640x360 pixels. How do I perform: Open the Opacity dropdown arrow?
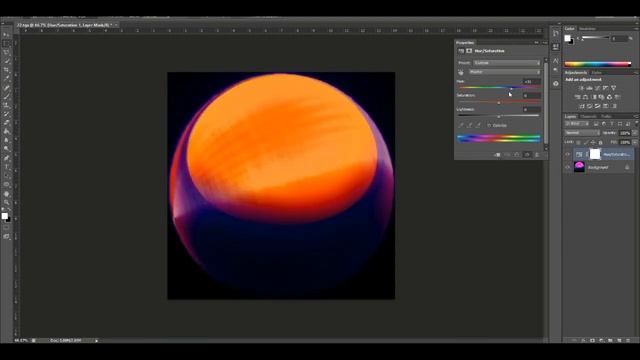click(634, 133)
